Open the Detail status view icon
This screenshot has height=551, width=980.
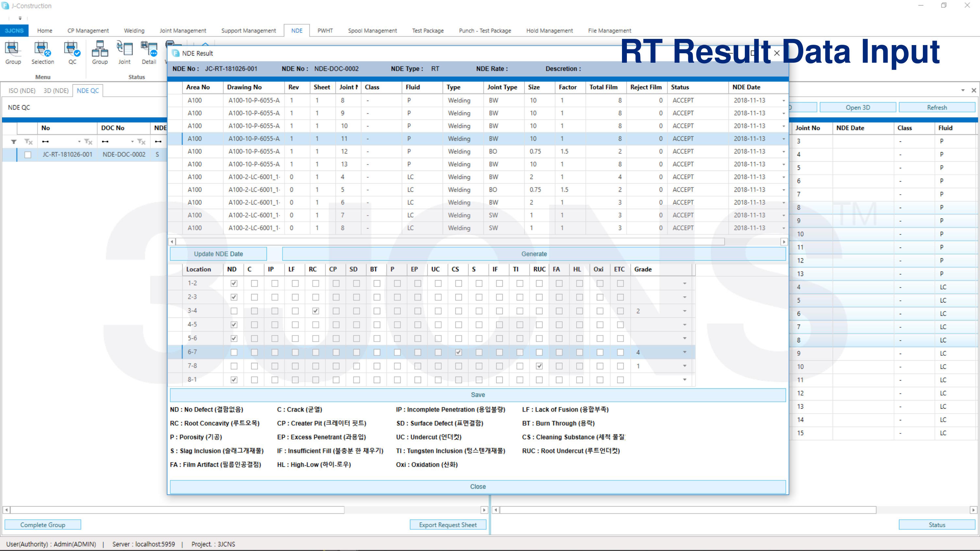coord(149,53)
